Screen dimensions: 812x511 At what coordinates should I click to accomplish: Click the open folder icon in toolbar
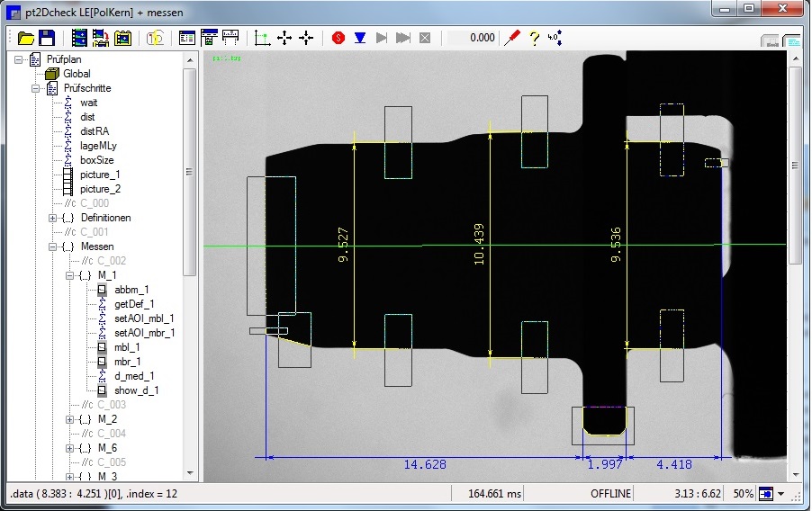[26, 38]
